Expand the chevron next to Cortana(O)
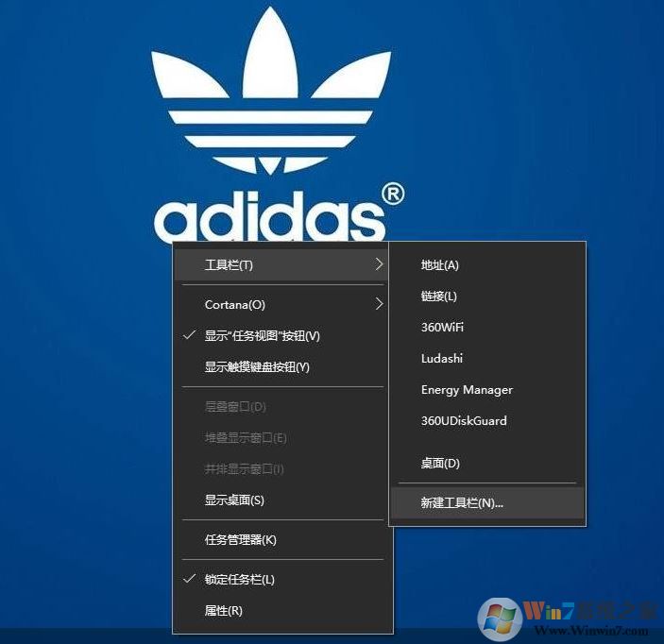 [379, 303]
